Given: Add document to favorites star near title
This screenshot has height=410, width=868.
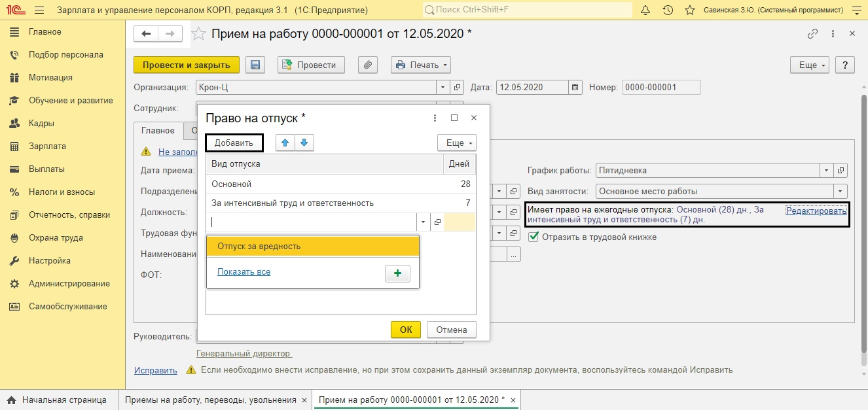Looking at the screenshot, I should tap(198, 34).
